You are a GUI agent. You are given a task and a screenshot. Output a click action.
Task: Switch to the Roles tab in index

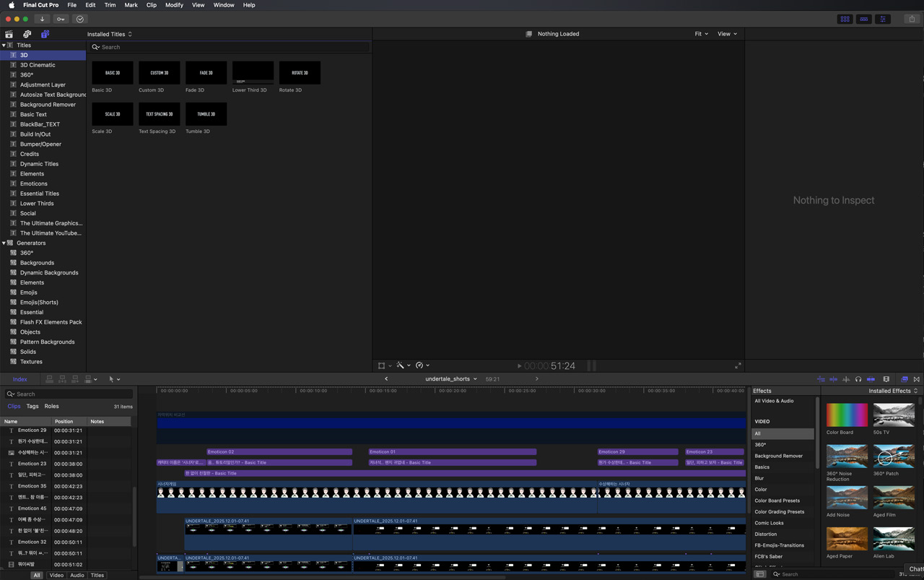(51, 407)
